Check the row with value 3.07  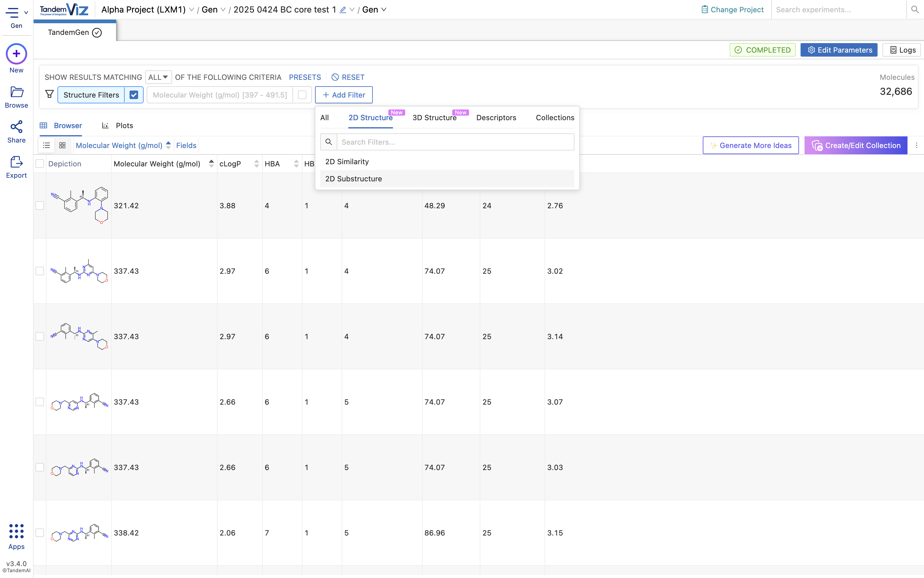[40, 402]
